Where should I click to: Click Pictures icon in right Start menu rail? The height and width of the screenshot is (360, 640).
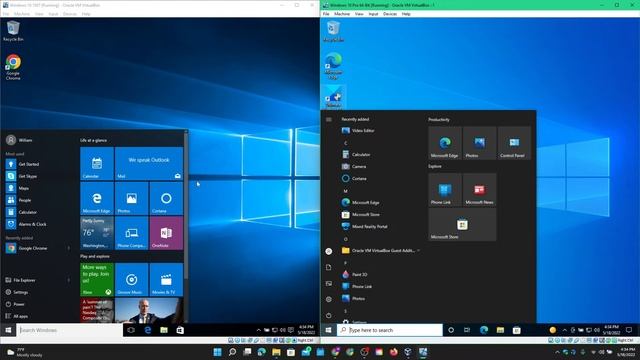point(329,283)
